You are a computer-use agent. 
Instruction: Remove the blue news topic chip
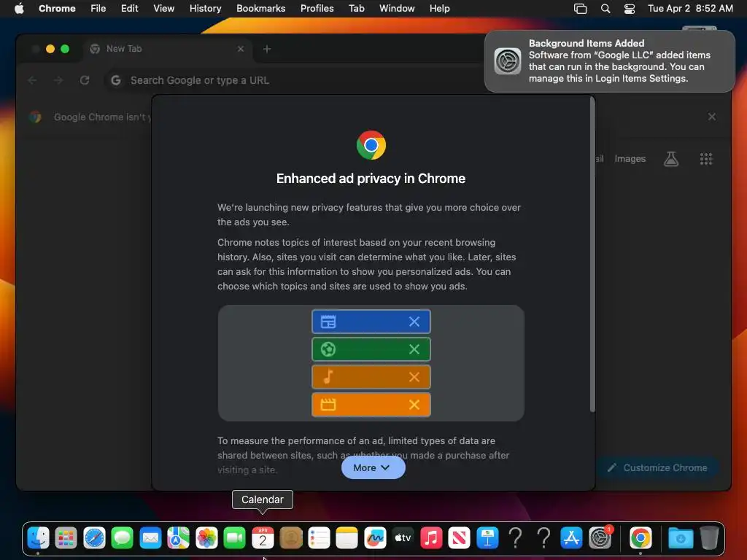tap(414, 322)
